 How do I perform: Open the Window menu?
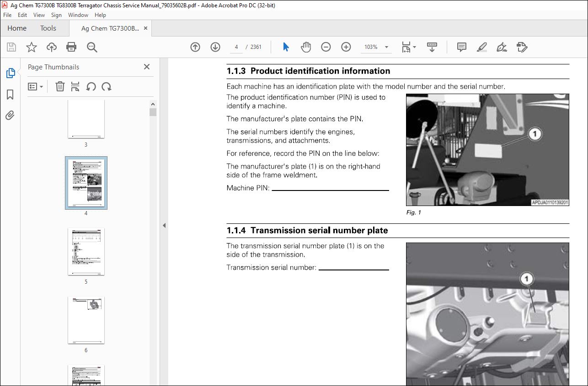pyautogui.click(x=78, y=15)
